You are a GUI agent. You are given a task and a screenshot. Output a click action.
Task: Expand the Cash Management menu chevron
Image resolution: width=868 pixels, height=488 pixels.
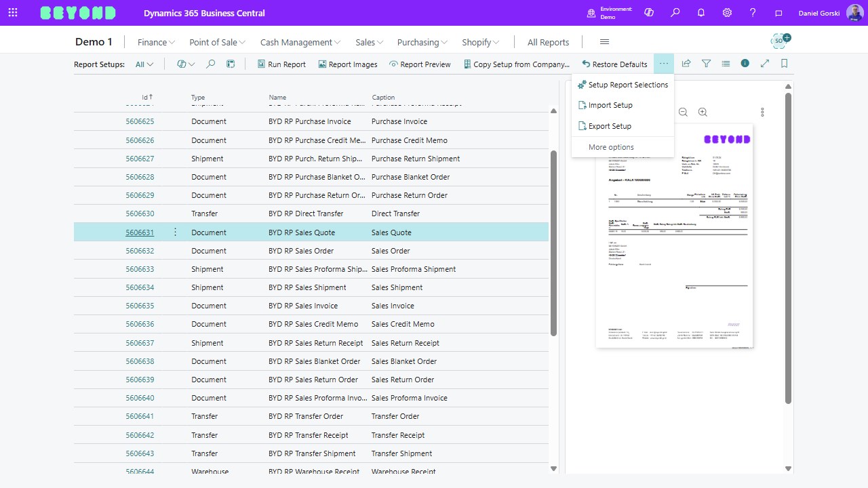[x=338, y=42]
